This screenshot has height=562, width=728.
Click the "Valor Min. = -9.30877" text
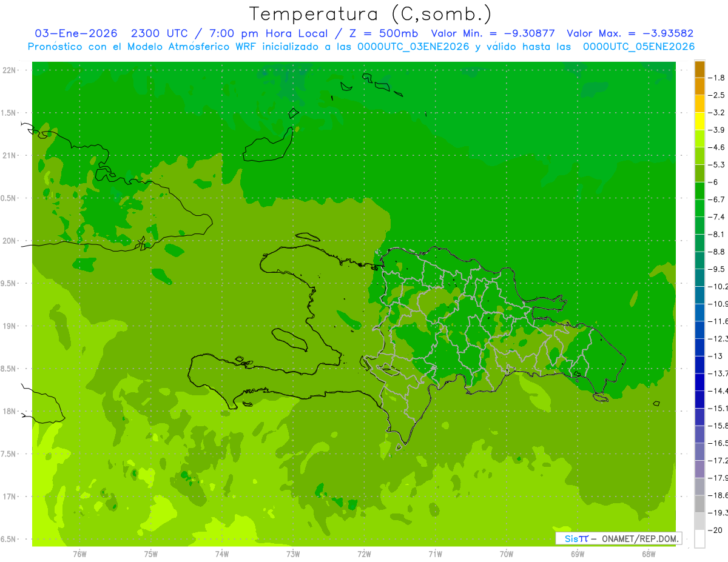click(x=493, y=33)
